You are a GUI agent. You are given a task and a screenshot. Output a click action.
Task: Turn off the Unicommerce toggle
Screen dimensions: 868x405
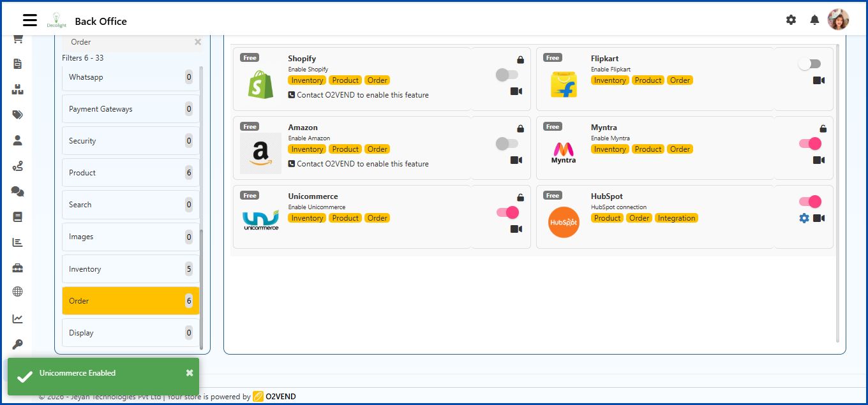coord(507,212)
